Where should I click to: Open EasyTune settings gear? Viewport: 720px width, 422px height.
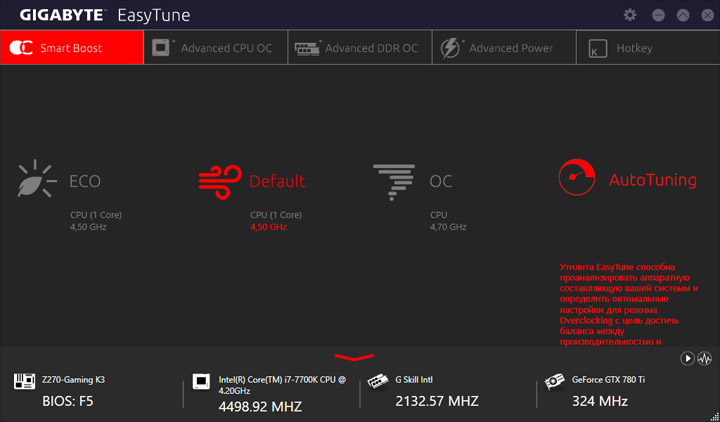point(630,15)
